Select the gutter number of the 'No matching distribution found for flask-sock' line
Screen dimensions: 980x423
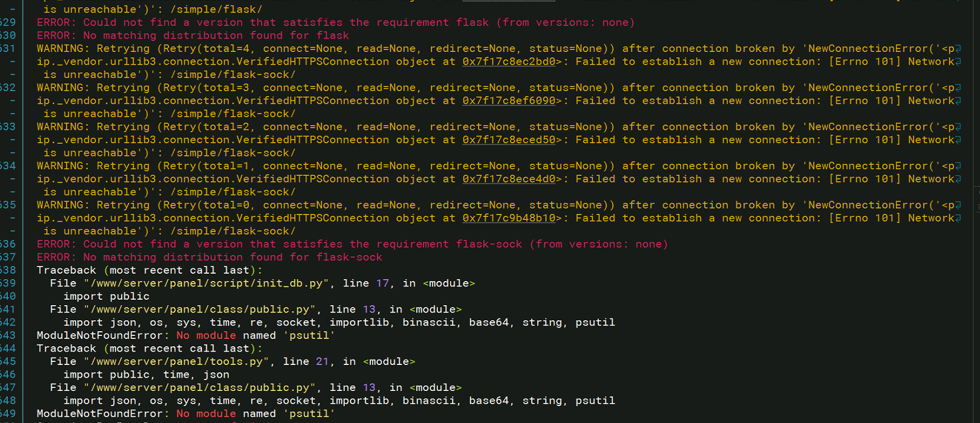coord(8,257)
